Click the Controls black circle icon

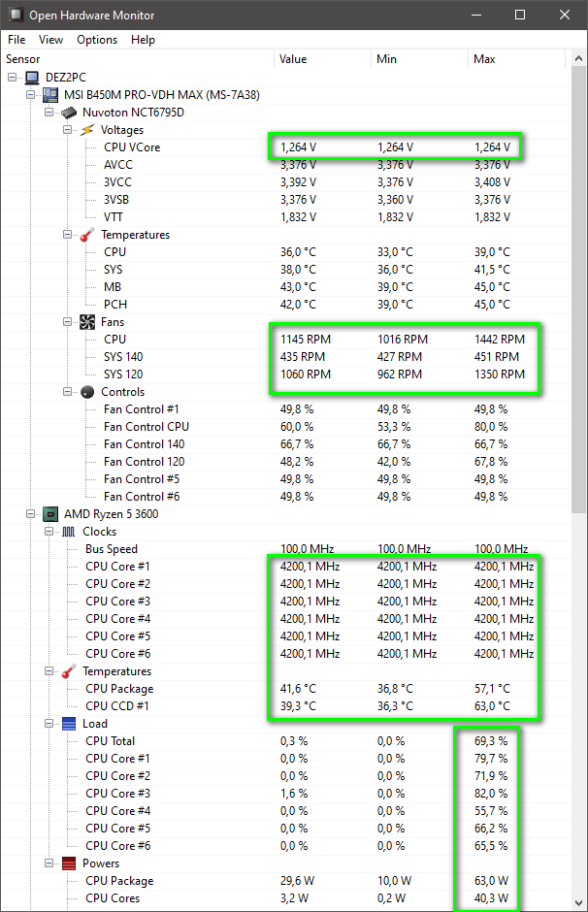[87, 392]
